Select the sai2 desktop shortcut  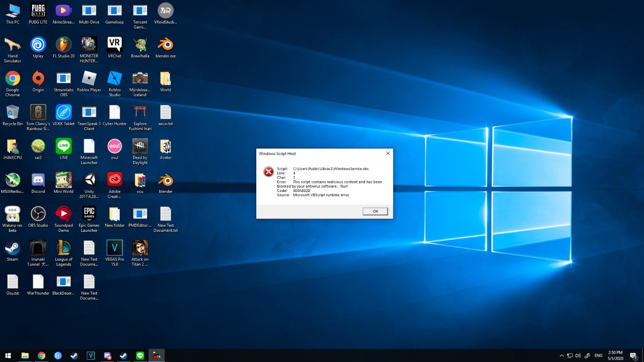[38, 149]
